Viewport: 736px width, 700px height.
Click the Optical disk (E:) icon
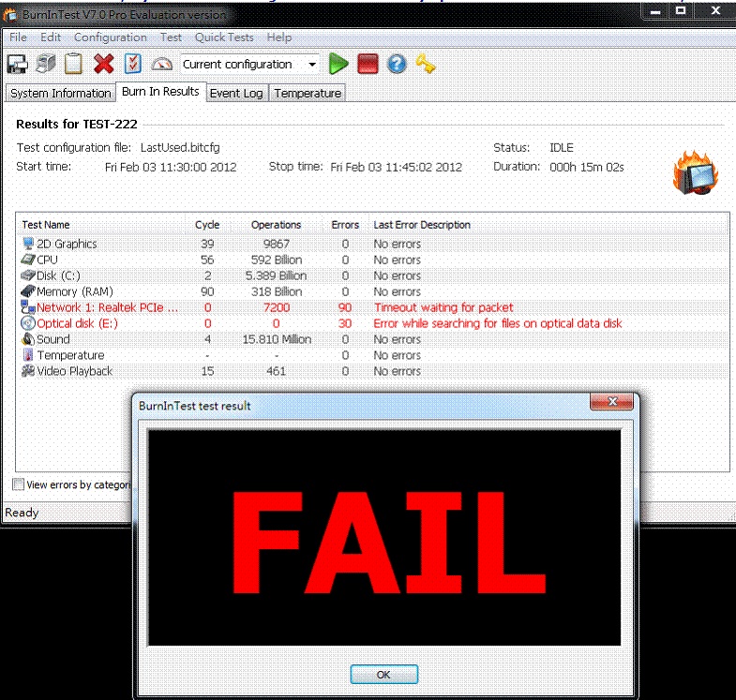[x=28, y=323]
